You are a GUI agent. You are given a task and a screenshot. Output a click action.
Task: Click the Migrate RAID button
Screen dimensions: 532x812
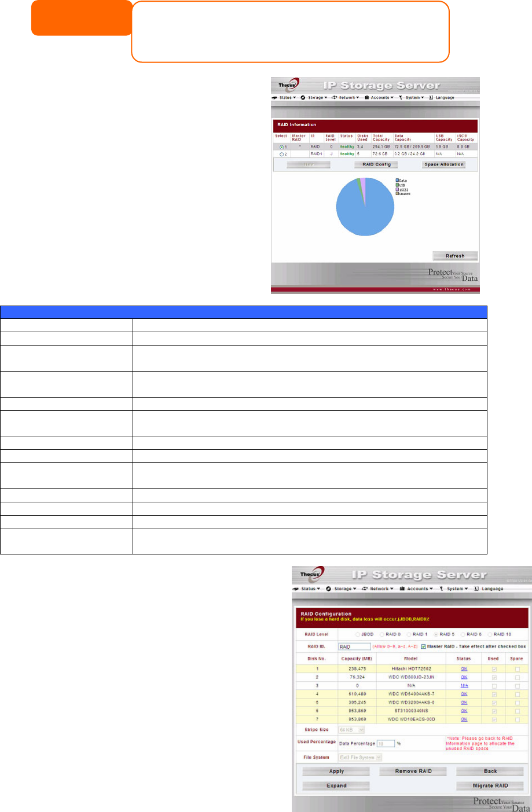coord(490,785)
